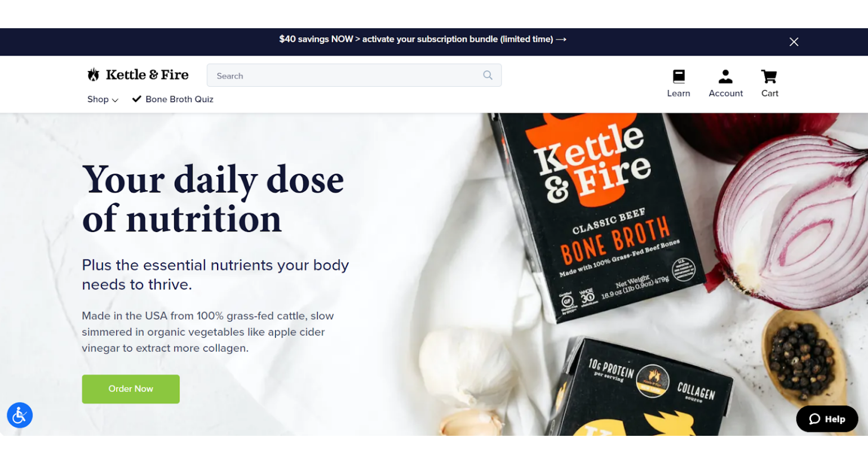Click the Your daily dose of nutrition headline
Screen dimensions: 868x464
pos(213,199)
